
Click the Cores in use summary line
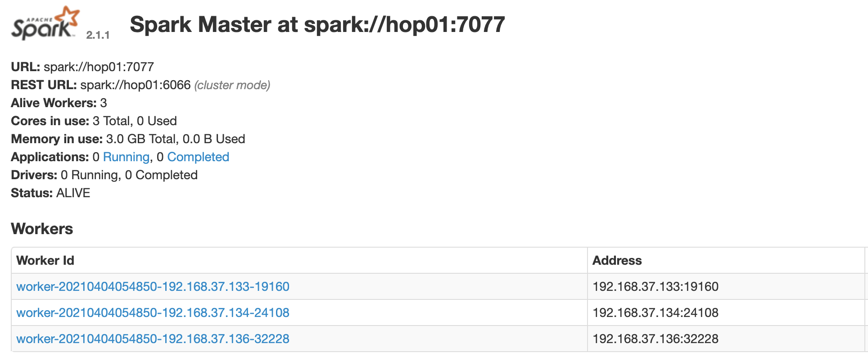tap(94, 121)
